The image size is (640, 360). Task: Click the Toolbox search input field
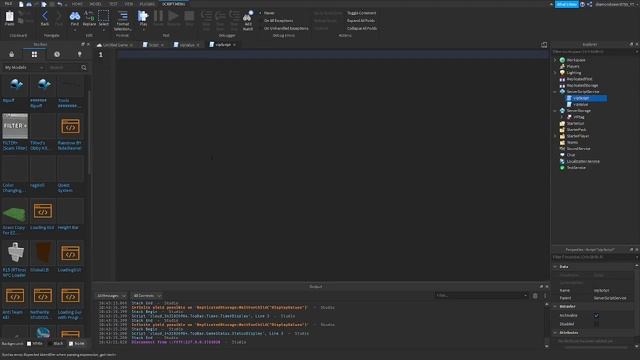[x=63, y=67]
